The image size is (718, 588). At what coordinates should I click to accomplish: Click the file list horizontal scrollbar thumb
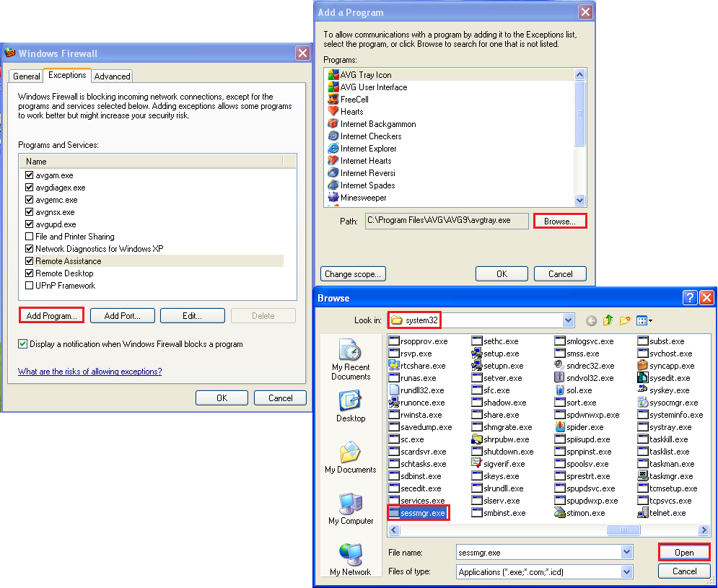point(623,530)
